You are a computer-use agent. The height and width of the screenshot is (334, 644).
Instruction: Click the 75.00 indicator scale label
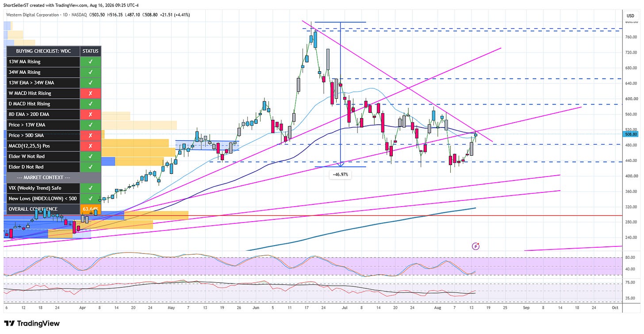630,282
